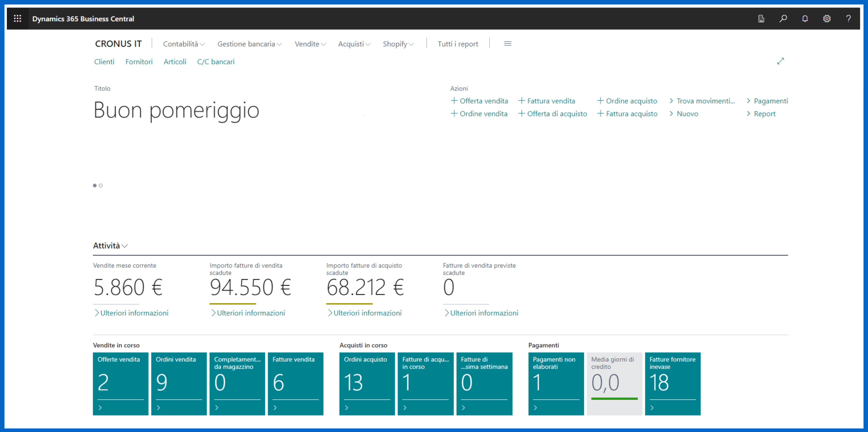Expand the Contabilità dropdown menu

coord(184,44)
